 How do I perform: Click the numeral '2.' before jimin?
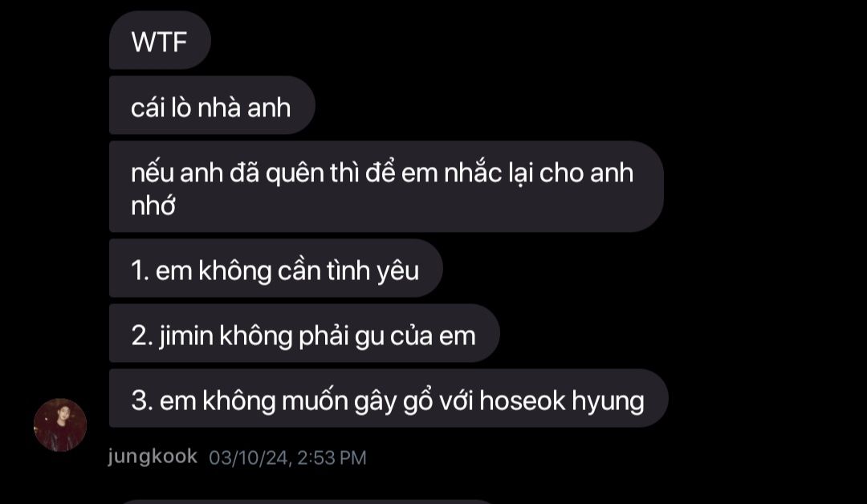[x=142, y=336]
